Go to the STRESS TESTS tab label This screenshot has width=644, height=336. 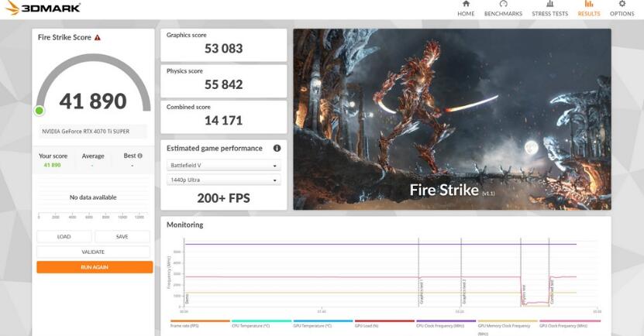pyautogui.click(x=550, y=13)
